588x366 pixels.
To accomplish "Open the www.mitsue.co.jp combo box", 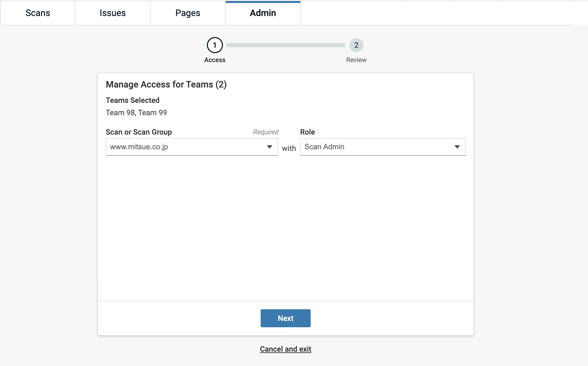I will pyautogui.click(x=187, y=147).
